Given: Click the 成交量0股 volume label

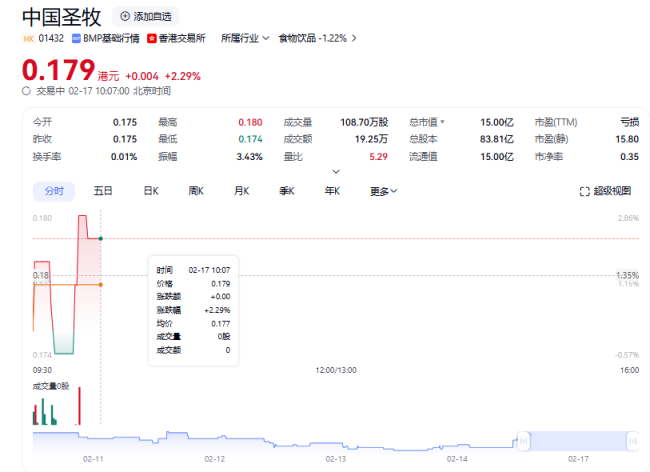Looking at the screenshot, I should click(x=51, y=386).
